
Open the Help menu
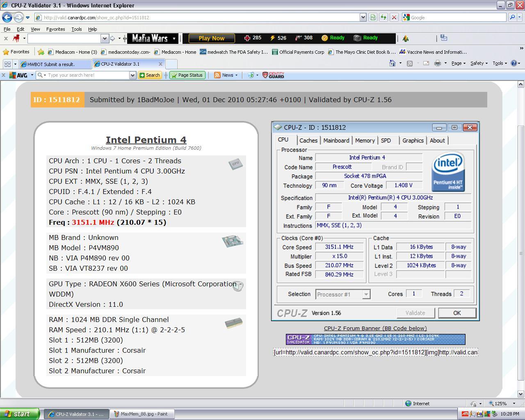tap(92, 29)
